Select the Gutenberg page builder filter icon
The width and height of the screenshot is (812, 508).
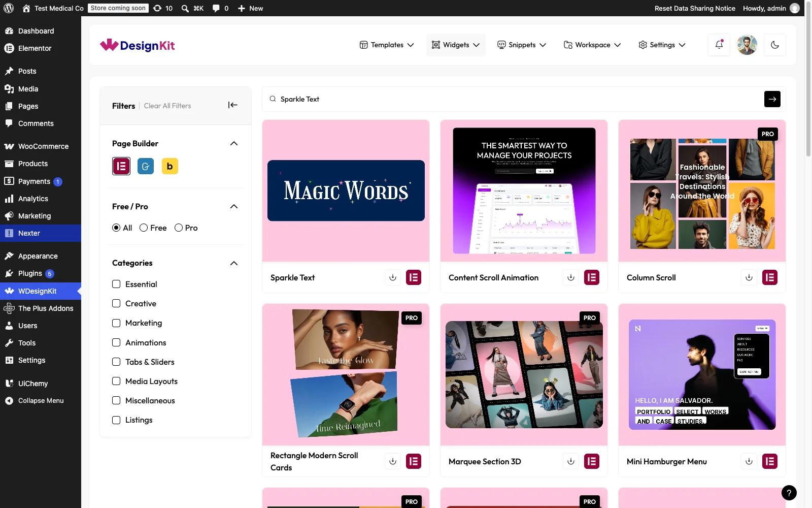[146, 166]
